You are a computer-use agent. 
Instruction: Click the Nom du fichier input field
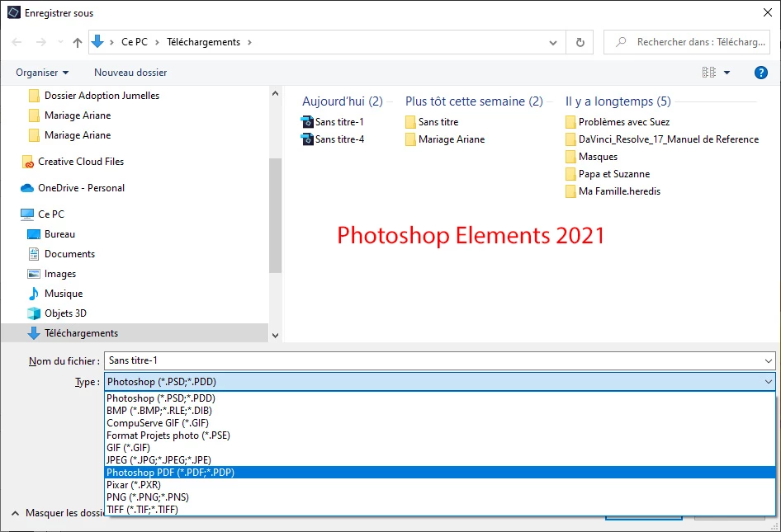point(433,360)
